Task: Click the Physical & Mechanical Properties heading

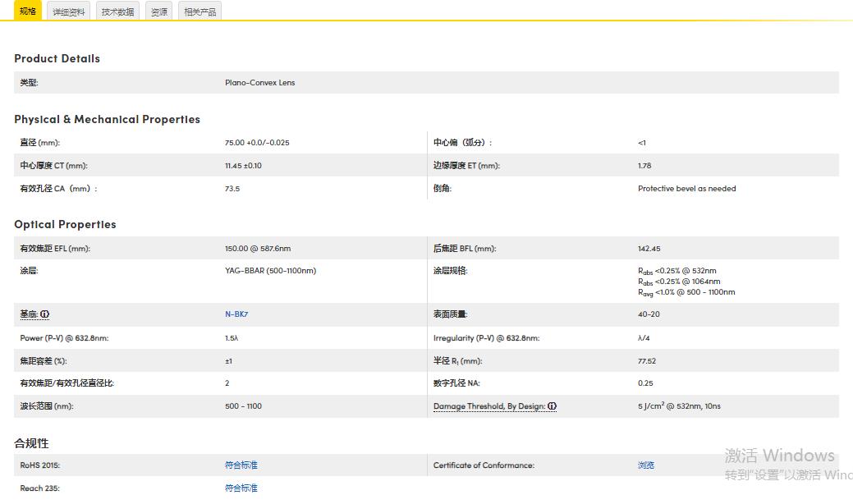Action: (x=107, y=120)
